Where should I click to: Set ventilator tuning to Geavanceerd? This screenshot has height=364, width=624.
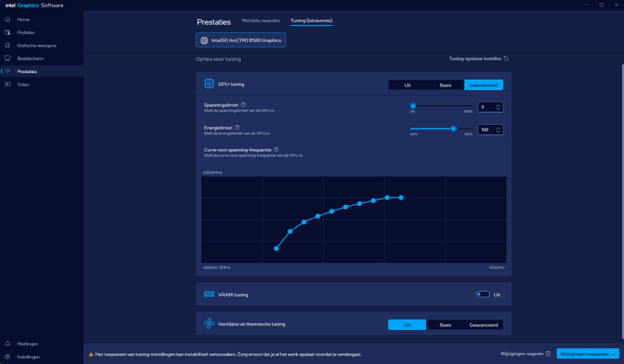click(x=483, y=325)
